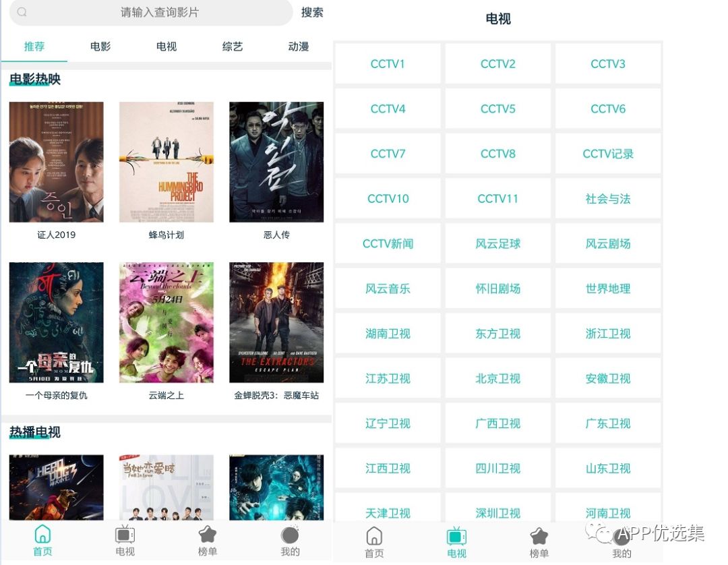The width and height of the screenshot is (728, 565).
Task: Select 怀旧剧场 channel
Action: click(x=497, y=289)
